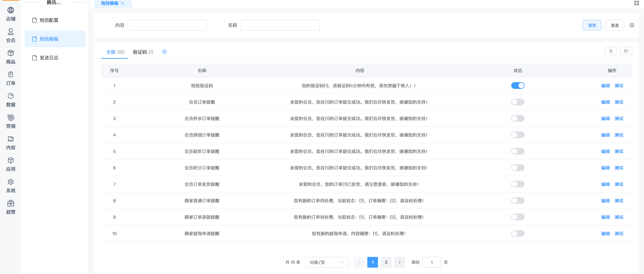This screenshot has width=644, height=274.
Task: Enable the 会员拼团订单提醒 status switch
Action: [x=518, y=135]
